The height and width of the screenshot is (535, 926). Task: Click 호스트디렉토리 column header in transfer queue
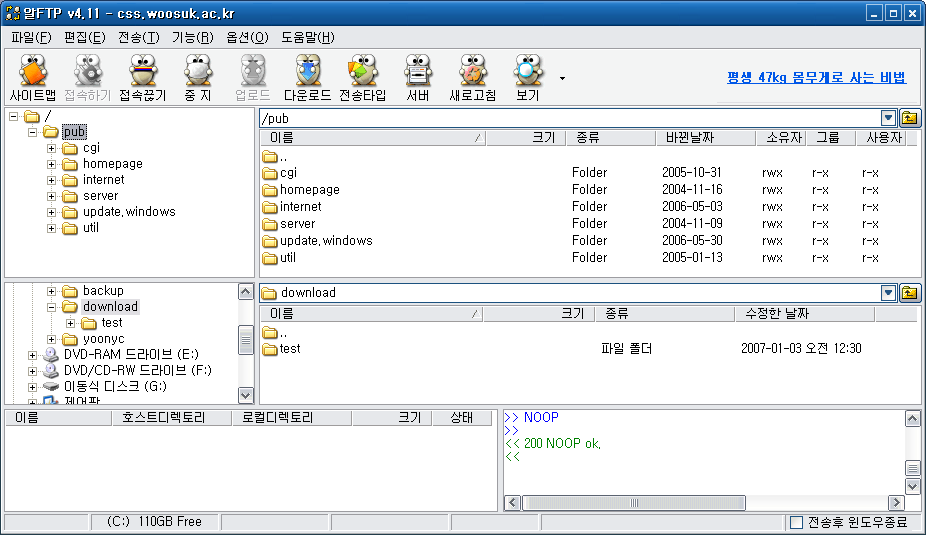click(x=171, y=418)
